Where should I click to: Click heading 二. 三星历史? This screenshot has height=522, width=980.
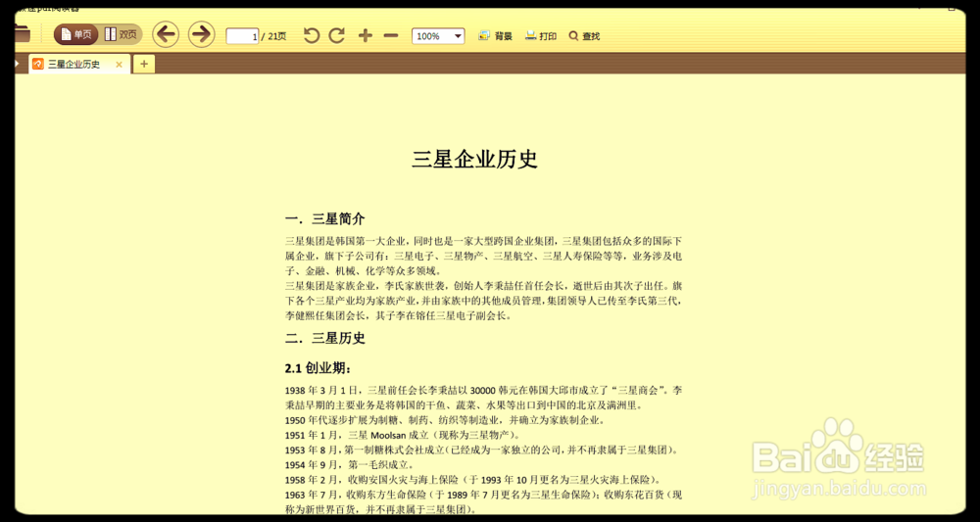pyautogui.click(x=325, y=339)
